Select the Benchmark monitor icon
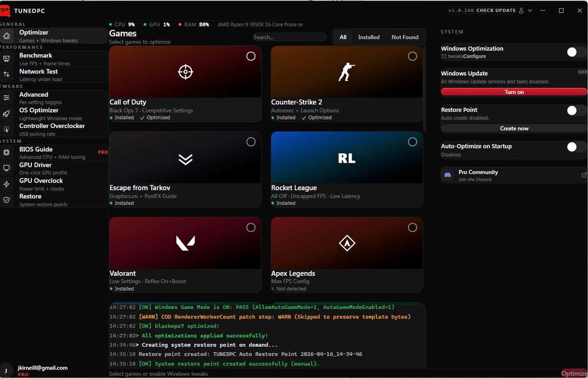Screen dimensions: 588x378 pyautogui.click(x=6, y=59)
